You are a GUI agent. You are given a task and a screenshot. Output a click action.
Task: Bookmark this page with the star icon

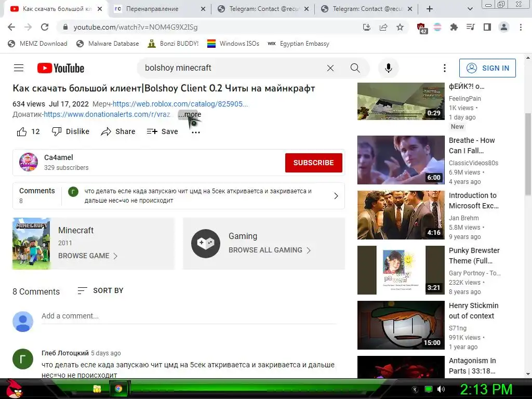[x=400, y=27]
